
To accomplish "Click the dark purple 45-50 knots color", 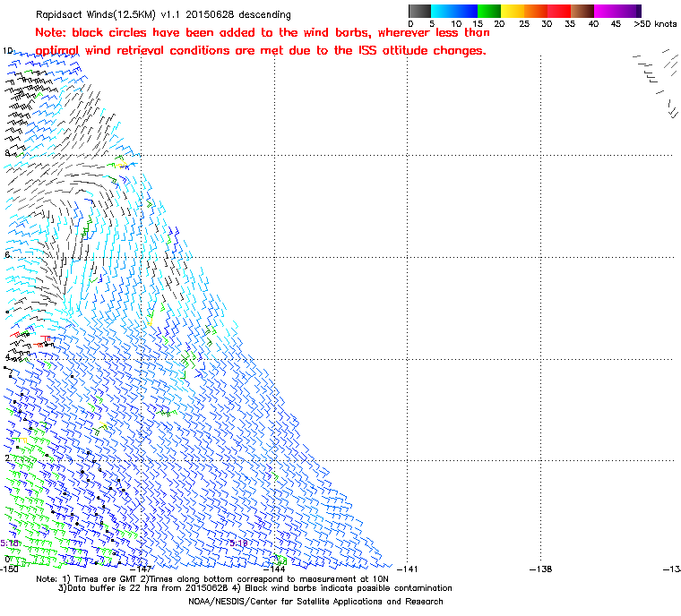I will coord(629,11).
